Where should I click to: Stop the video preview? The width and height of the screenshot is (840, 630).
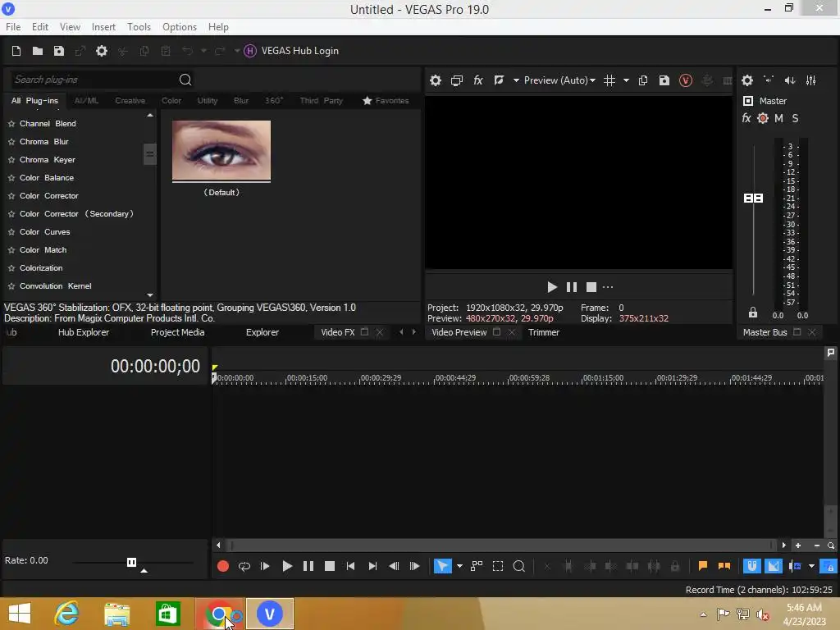591,287
